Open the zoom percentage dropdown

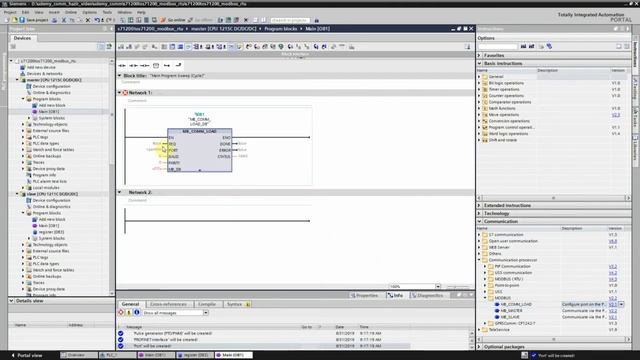[438, 286]
